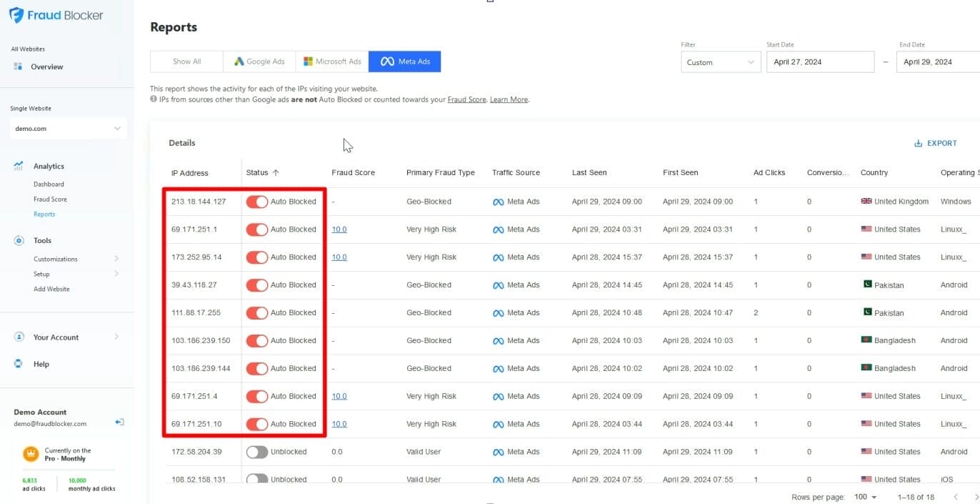
Task: Open Add Website in the sidebar
Action: (x=51, y=289)
